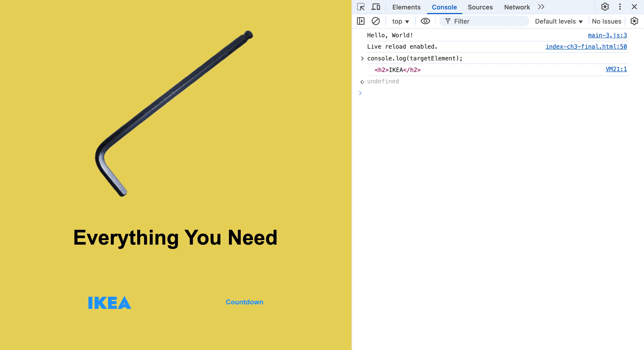Open the index-ch3-final.html:50 link
This screenshot has width=644, height=350.
(x=586, y=46)
